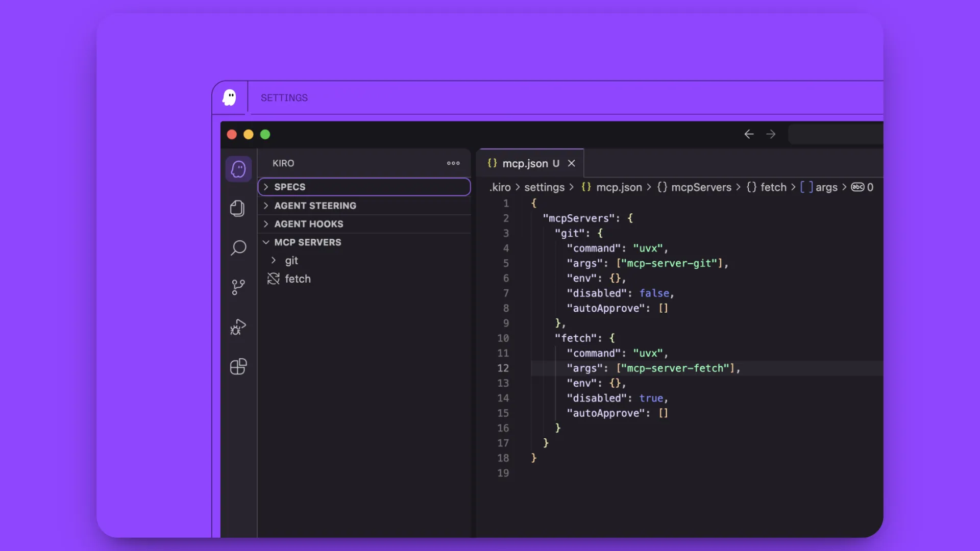980x551 pixels.
Task: Go forward with the right arrow
Action: 771,134
